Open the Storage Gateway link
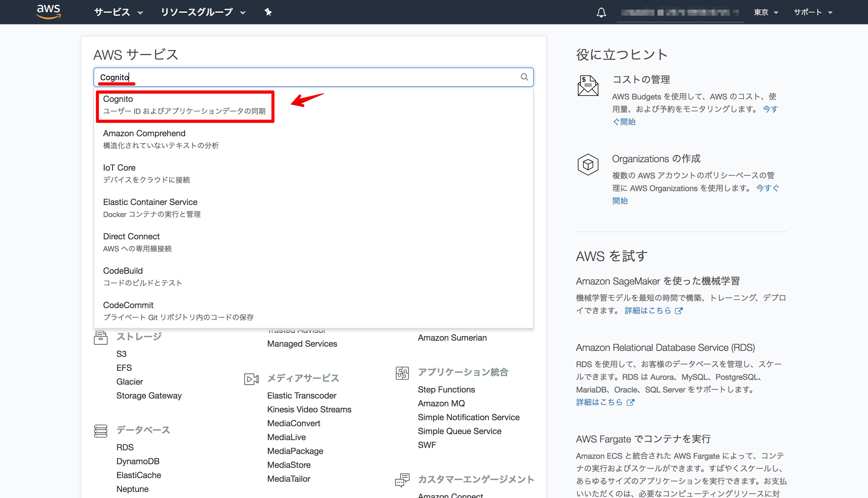This screenshot has width=868, height=498. point(149,396)
